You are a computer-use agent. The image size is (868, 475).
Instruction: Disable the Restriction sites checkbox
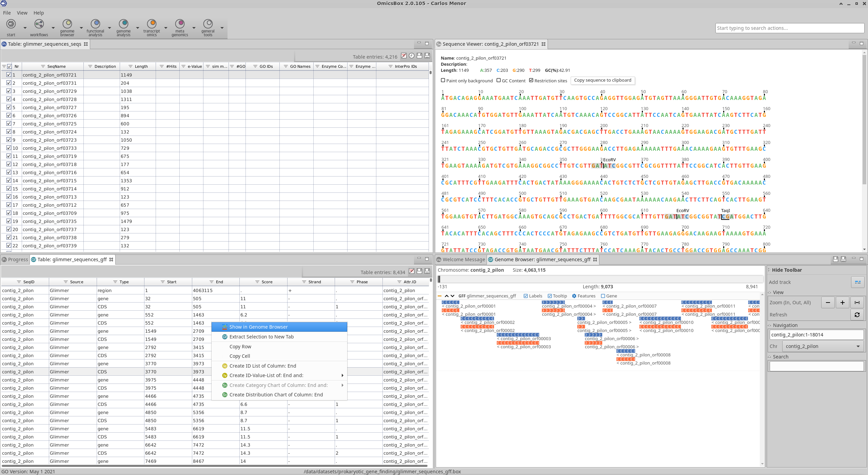click(531, 80)
